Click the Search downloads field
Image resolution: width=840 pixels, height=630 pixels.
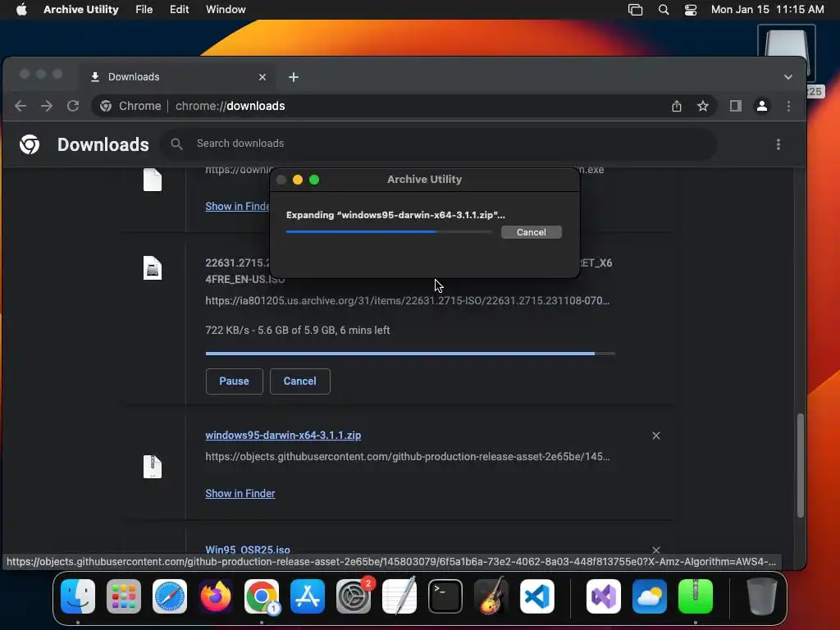(440, 144)
